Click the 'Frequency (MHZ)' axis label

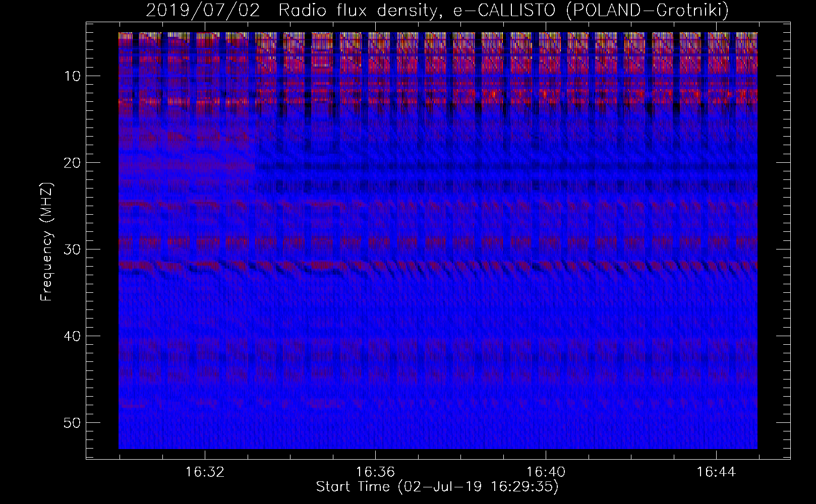pyautogui.click(x=46, y=241)
